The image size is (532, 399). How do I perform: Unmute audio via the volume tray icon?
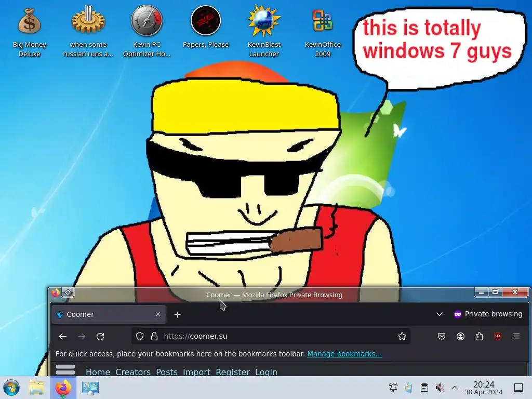tap(440, 388)
